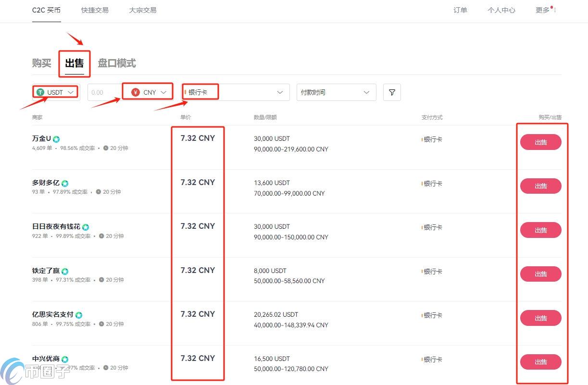Click the three-dot icon next to 更多
The image size is (588, 385).
pyautogui.click(x=555, y=10)
